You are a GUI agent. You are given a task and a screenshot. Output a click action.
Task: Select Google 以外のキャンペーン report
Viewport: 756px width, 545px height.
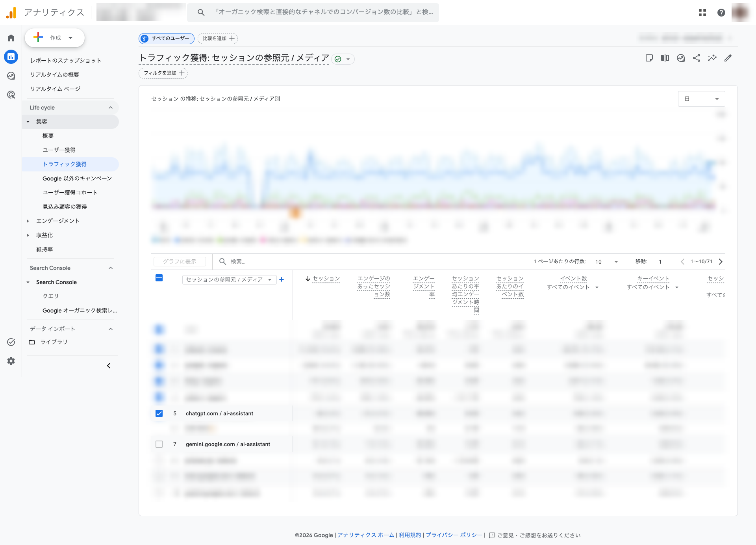click(x=77, y=179)
